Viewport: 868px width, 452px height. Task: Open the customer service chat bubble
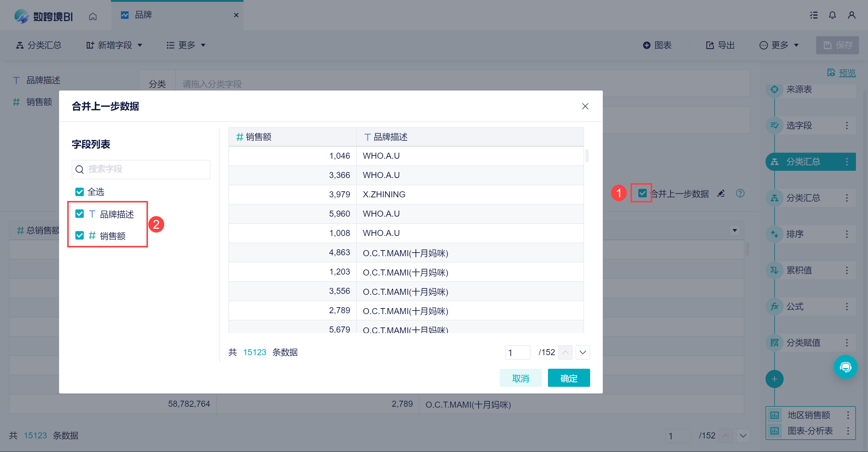tap(845, 367)
